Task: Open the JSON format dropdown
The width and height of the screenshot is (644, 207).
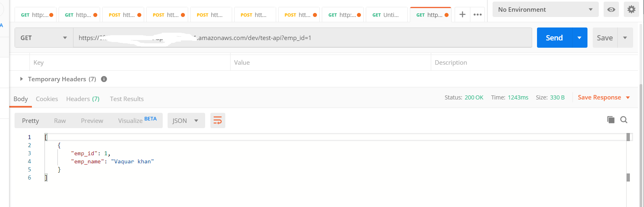Action: [186, 120]
